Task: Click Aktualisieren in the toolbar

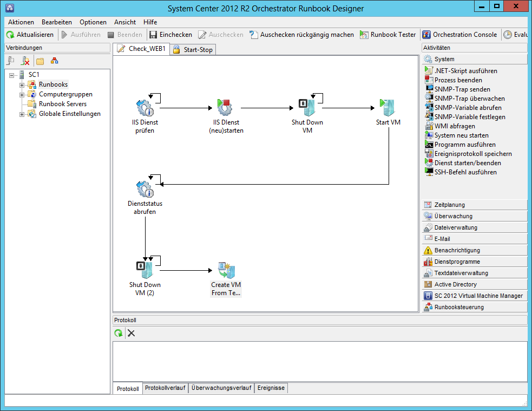Action: (x=30, y=35)
